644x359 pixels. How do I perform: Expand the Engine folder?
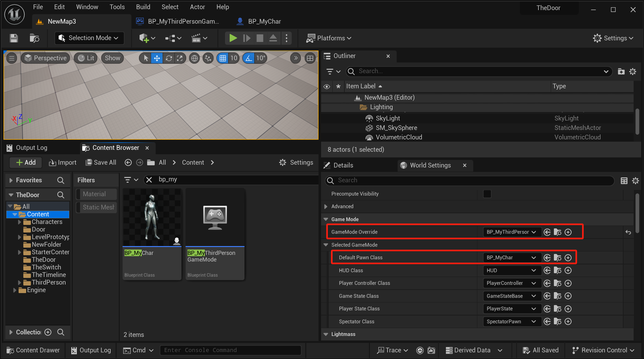(14, 290)
